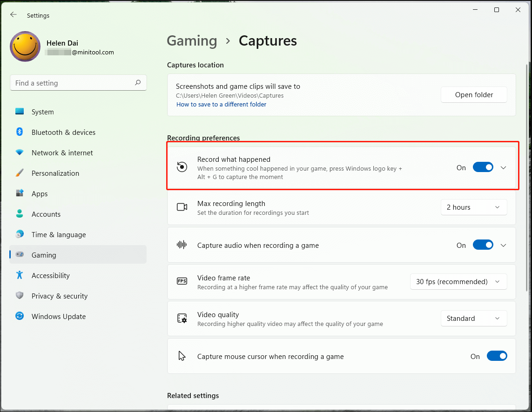Open Windows Update from the sidebar
This screenshot has height=412, width=532.
58,316
